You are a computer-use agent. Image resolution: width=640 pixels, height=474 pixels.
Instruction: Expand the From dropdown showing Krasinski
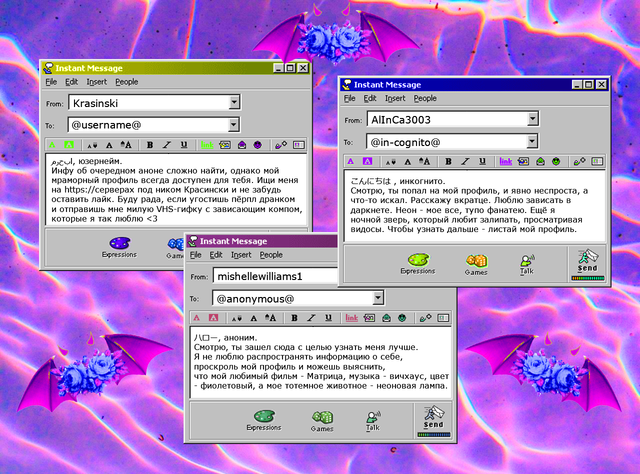point(234,102)
